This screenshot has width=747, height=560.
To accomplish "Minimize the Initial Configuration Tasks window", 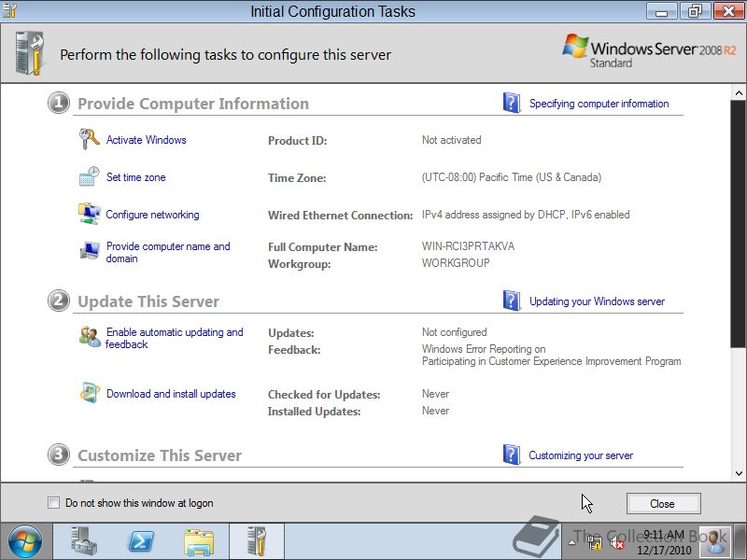I will tap(662, 11).
